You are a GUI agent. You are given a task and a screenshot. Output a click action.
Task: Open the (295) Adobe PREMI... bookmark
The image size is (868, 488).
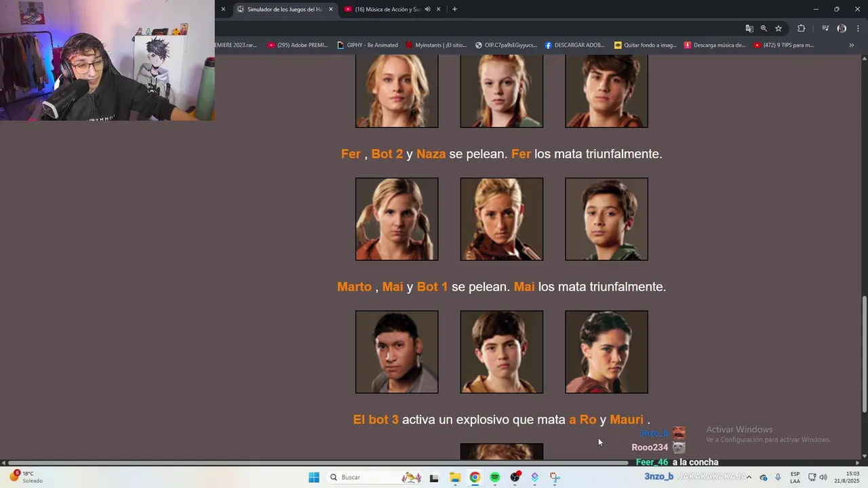298,45
